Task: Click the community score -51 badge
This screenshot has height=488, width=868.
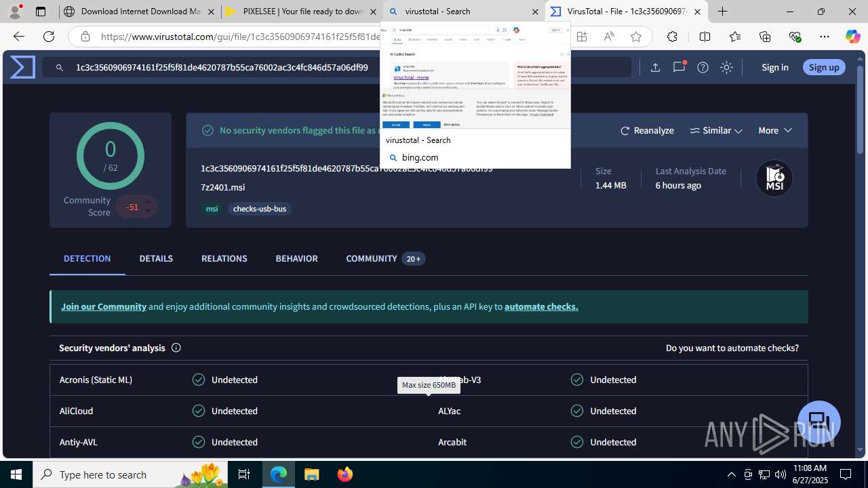Action: [x=136, y=207]
